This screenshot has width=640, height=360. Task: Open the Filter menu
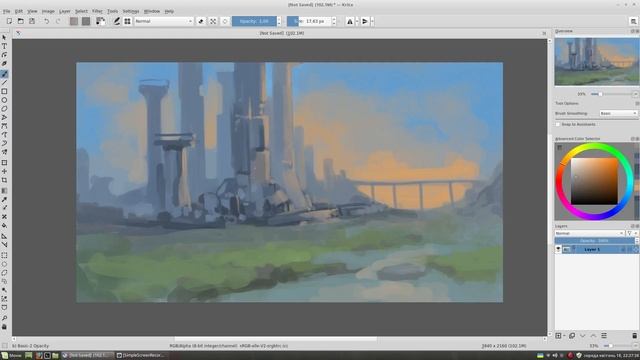click(97, 11)
